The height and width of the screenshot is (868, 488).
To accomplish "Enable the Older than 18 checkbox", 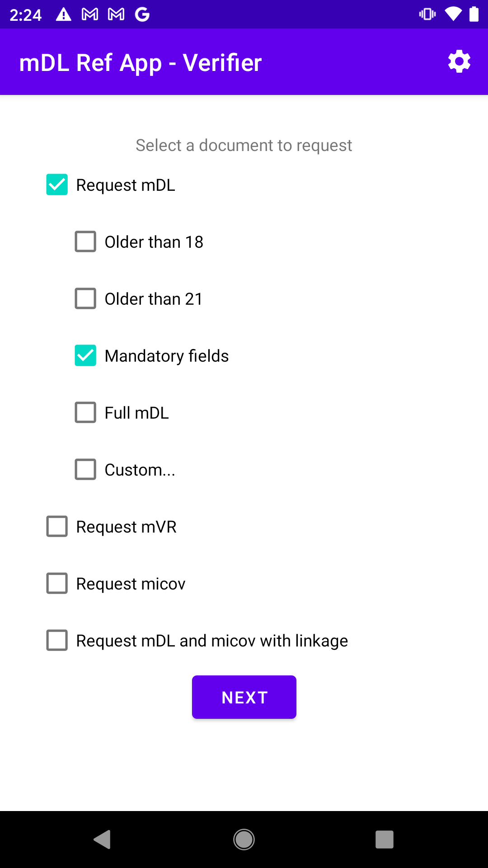I will click(85, 242).
